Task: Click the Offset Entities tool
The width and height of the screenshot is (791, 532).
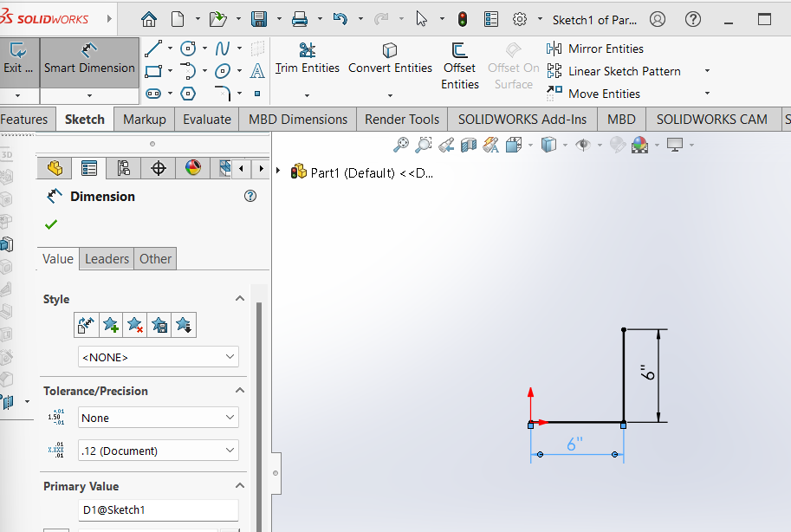Action: click(459, 67)
